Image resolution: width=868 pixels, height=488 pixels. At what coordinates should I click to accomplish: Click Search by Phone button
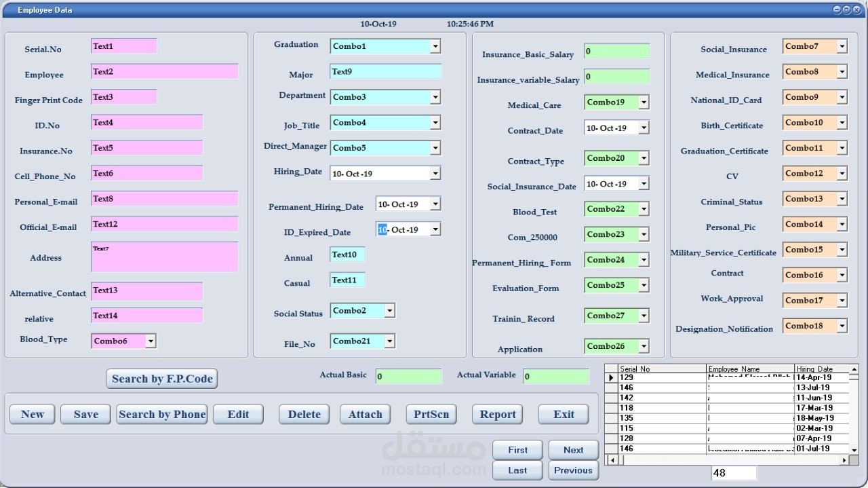click(x=162, y=415)
